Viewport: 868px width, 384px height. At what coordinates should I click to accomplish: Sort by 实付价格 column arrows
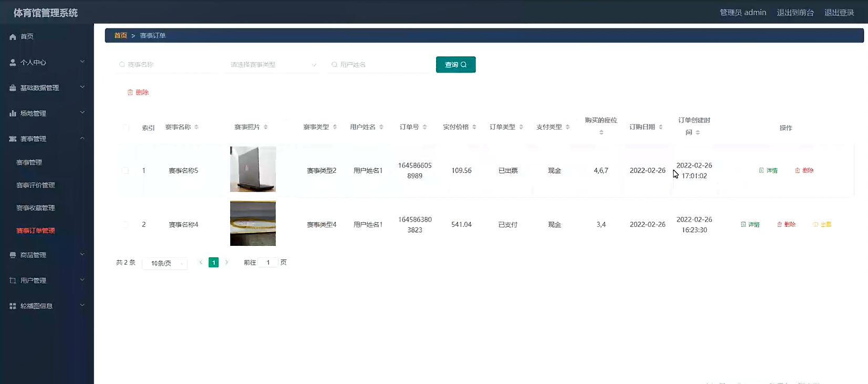(x=474, y=127)
